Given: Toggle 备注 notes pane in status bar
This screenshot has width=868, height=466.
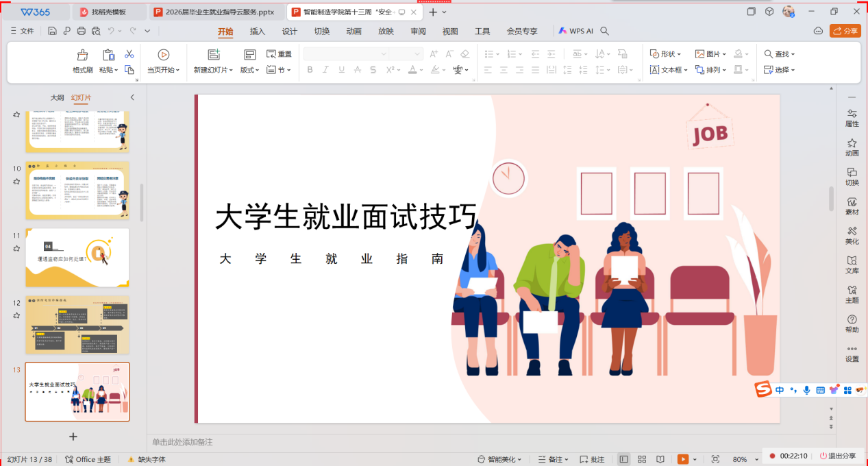Looking at the screenshot, I should click(x=551, y=459).
